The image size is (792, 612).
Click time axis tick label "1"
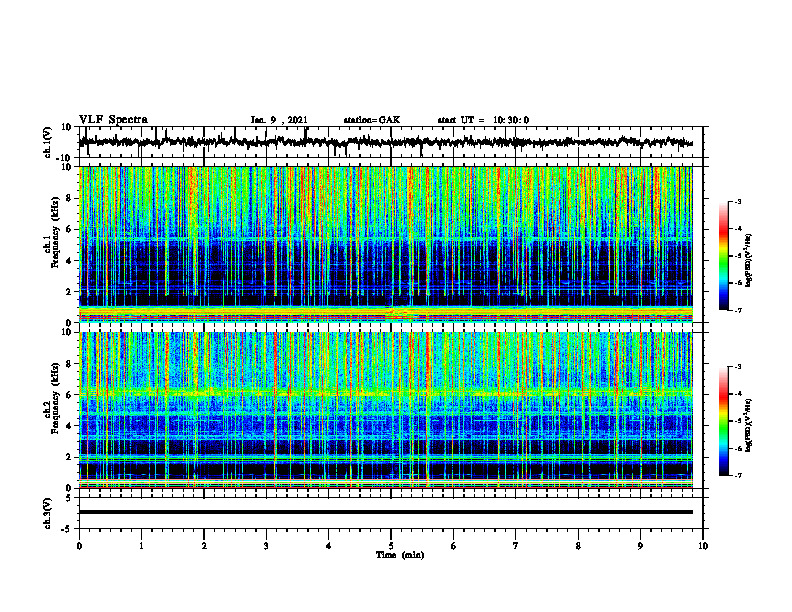click(x=141, y=546)
